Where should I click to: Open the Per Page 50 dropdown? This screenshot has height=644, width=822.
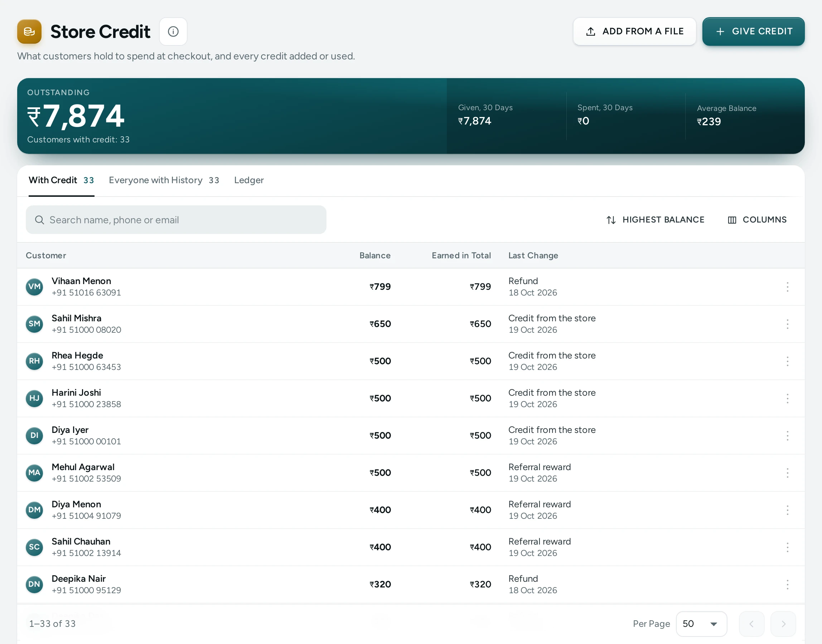pos(701,624)
